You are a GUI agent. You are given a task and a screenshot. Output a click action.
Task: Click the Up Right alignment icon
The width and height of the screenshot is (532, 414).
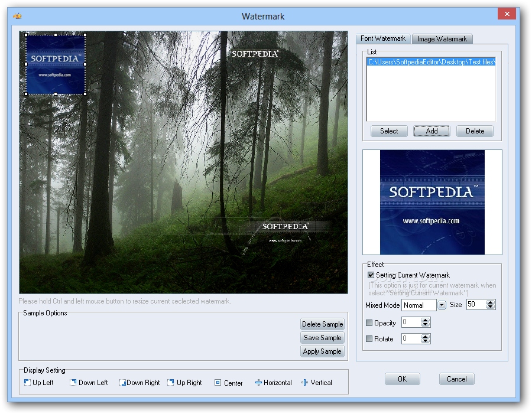[x=171, y=382]
